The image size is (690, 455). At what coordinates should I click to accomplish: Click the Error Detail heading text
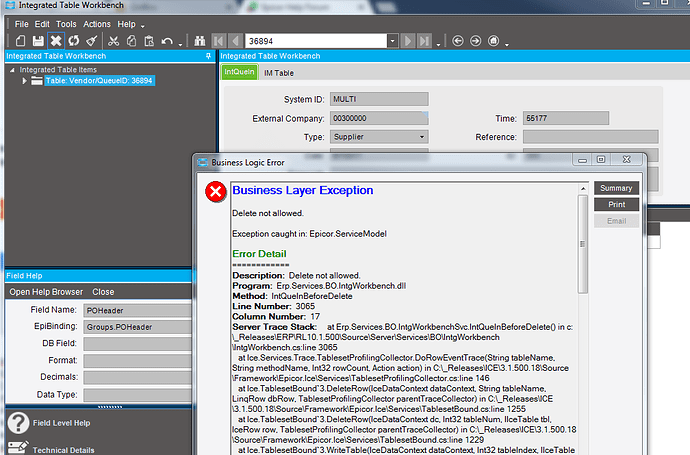259,254
